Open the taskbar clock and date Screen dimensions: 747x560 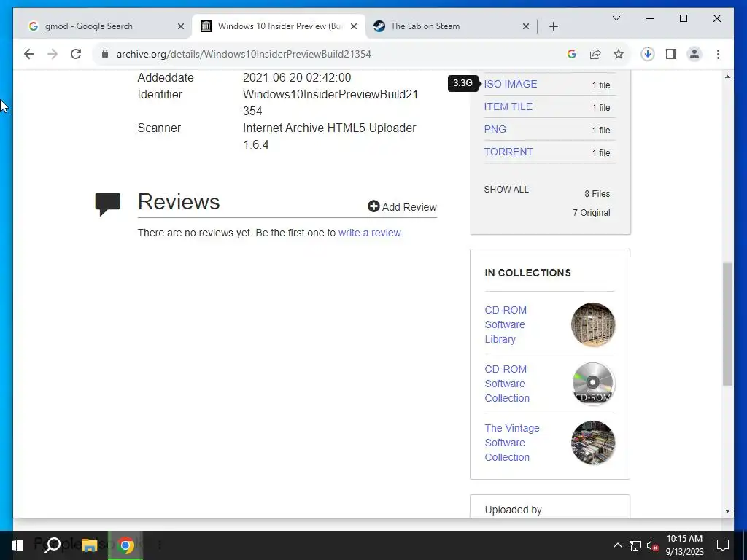click(x=684, y=545)
